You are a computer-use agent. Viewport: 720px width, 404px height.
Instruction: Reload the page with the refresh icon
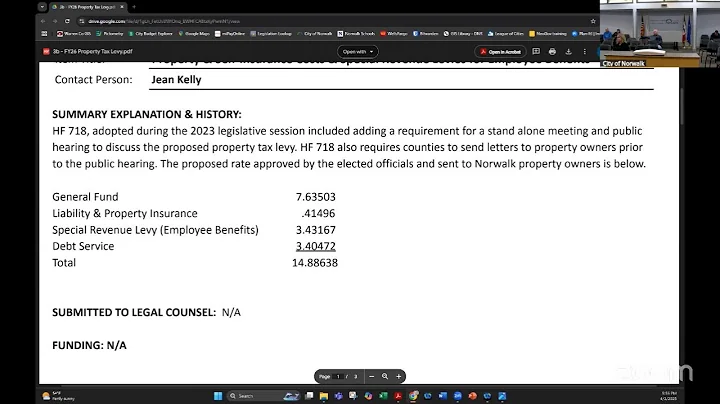coord(67,21)
